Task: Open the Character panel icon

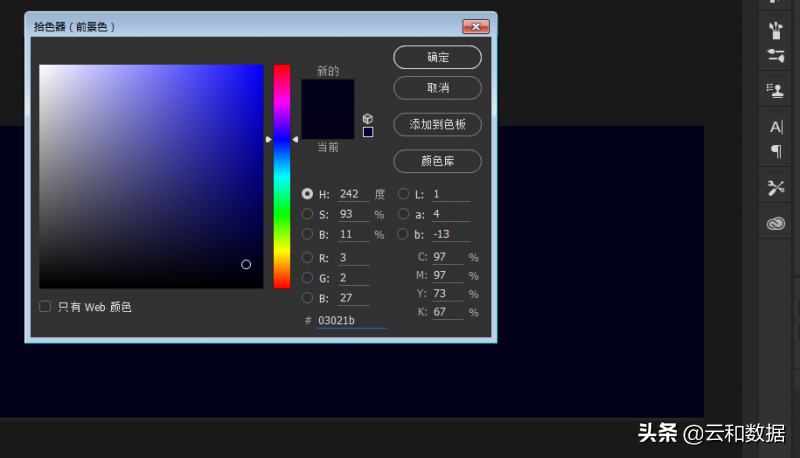Action: (x=775, y=127)
